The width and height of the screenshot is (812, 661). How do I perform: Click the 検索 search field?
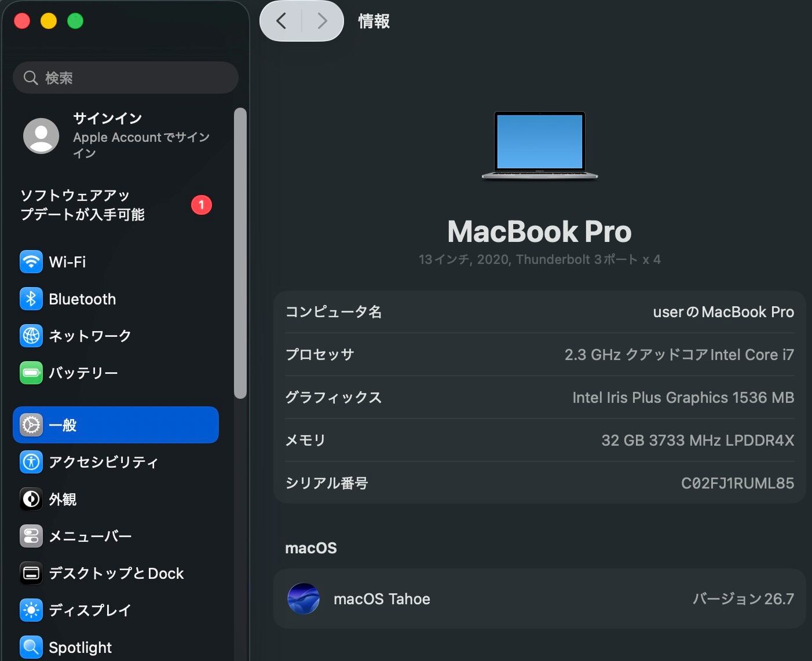pos(126,78)
